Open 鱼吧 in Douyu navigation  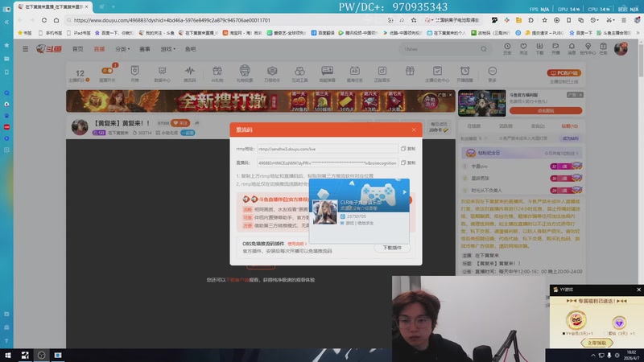(x=190, y=49)
